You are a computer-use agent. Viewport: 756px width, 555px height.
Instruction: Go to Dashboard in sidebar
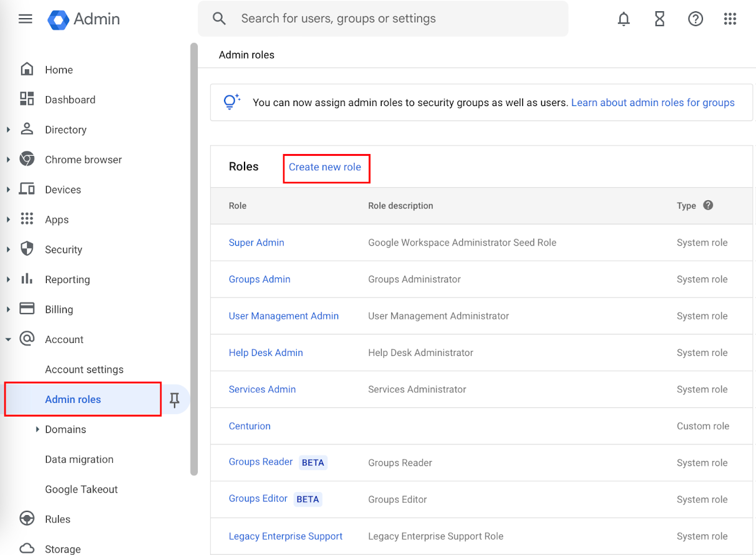[x=70, y=100]
